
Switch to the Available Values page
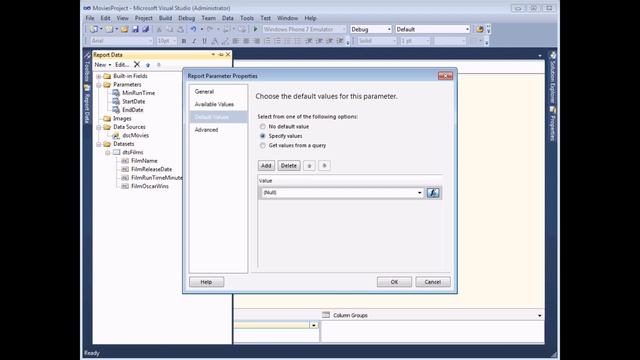point(214,104)
